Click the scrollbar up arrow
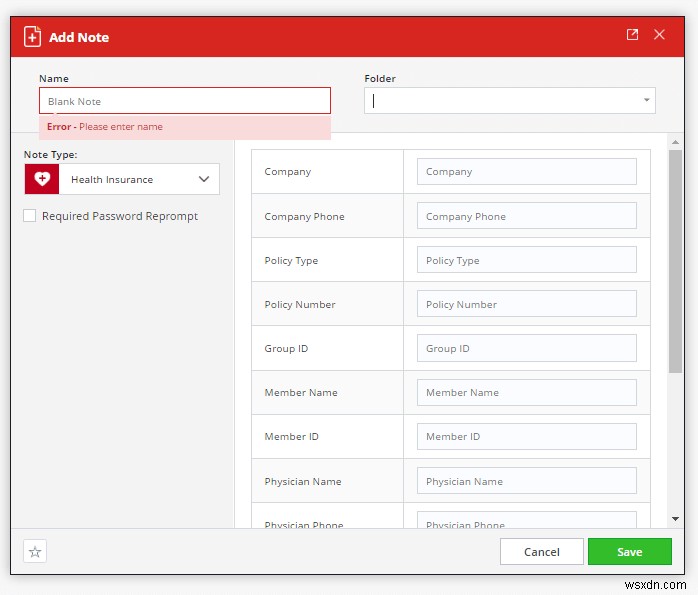Viewport: 698px width, 595px height. (x=675, y=142)
